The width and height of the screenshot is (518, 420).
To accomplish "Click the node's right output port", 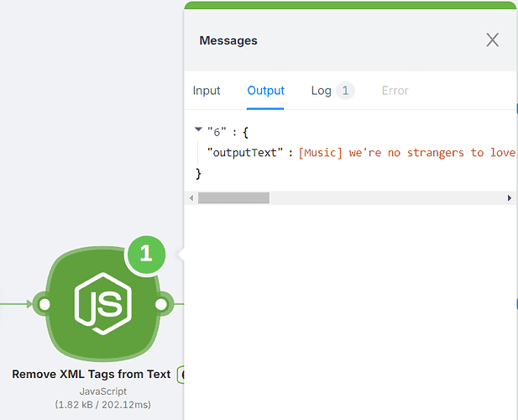I will (162, 304).
